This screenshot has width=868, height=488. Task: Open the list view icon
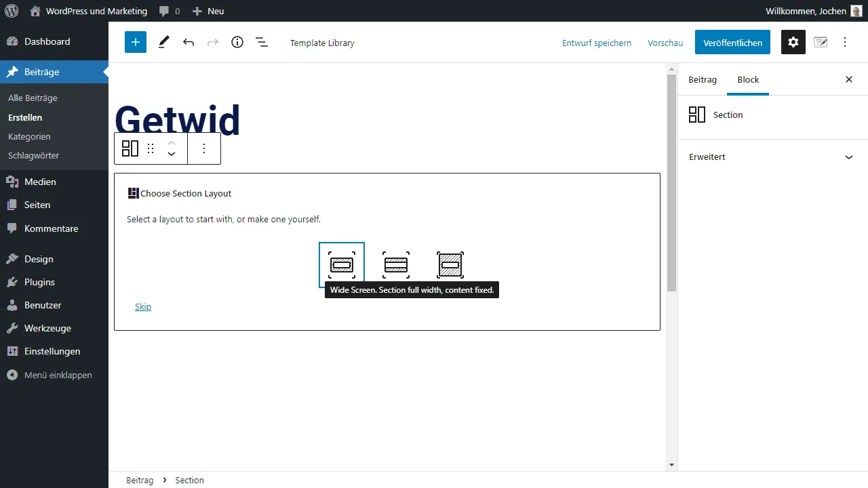click(262, 42)
